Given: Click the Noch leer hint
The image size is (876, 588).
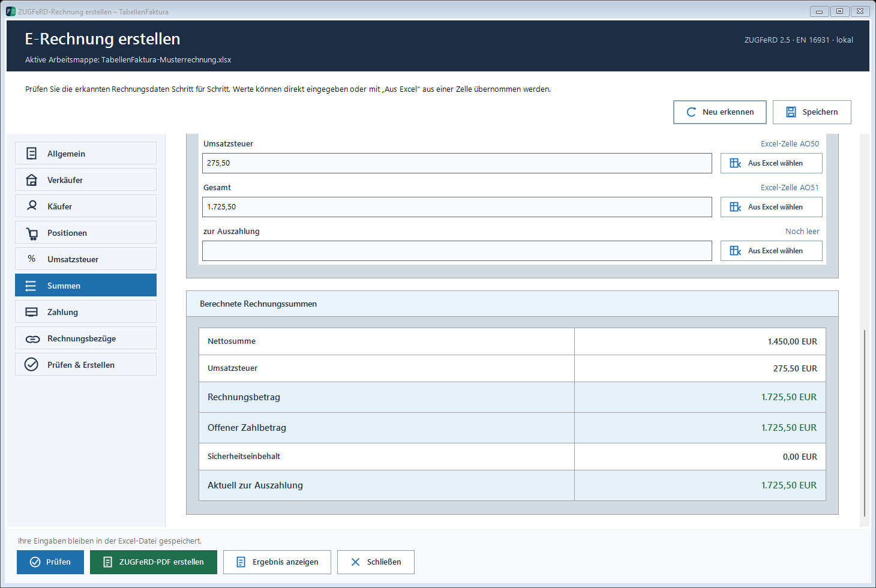Looking at the screenshot, I should [x=802, y=232].
